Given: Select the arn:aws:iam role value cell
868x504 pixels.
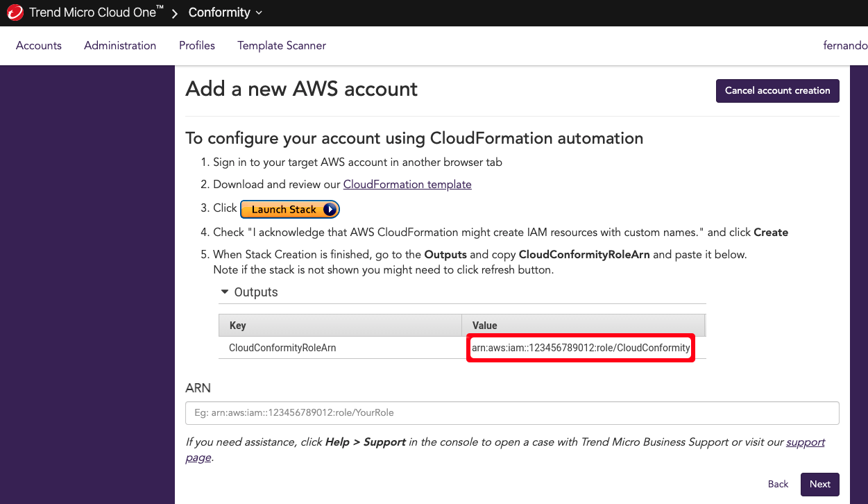Looking at the screenshot, I should coord(580,348).
